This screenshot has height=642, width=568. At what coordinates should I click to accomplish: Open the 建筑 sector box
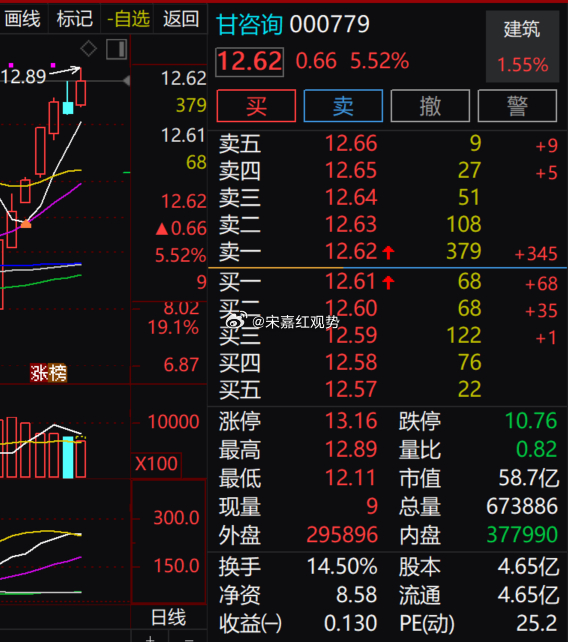[522, 46]
